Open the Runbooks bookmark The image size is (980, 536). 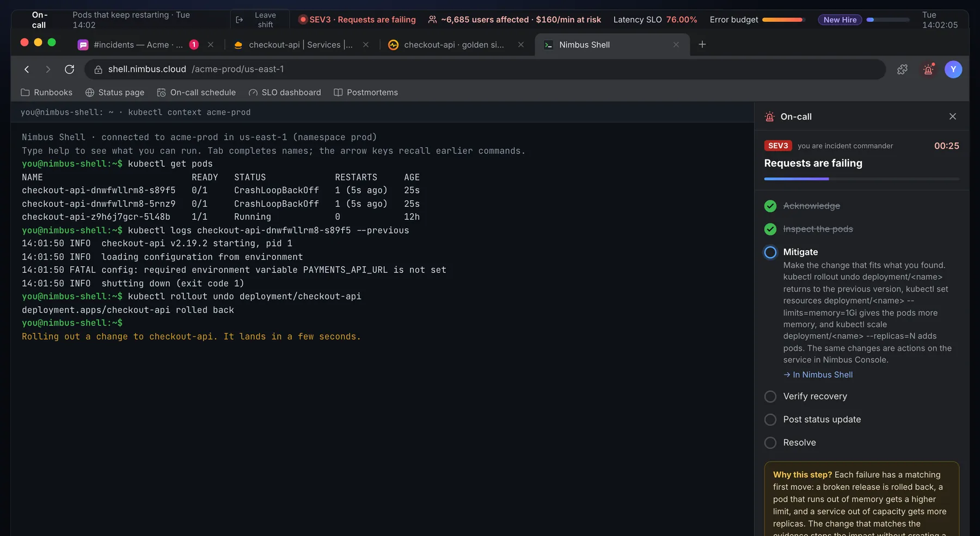click(x=47, y=93)
